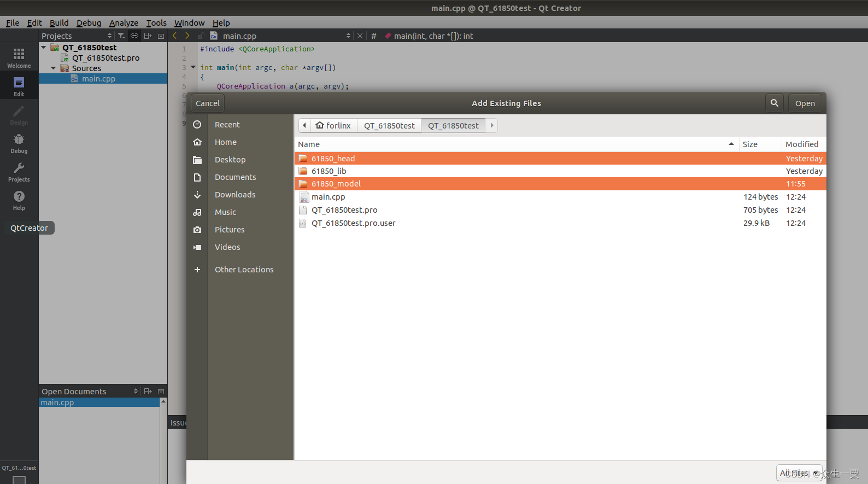Click the path bar left arrow

(x=304, y=125)
